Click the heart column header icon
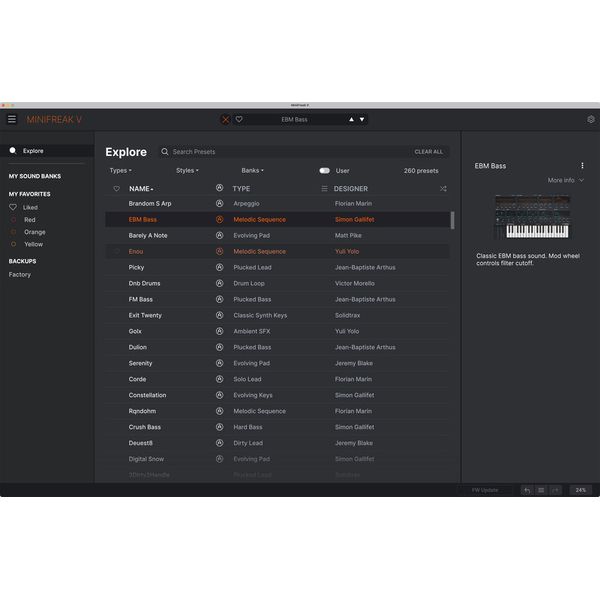600x600 pixels. point(117,189)
